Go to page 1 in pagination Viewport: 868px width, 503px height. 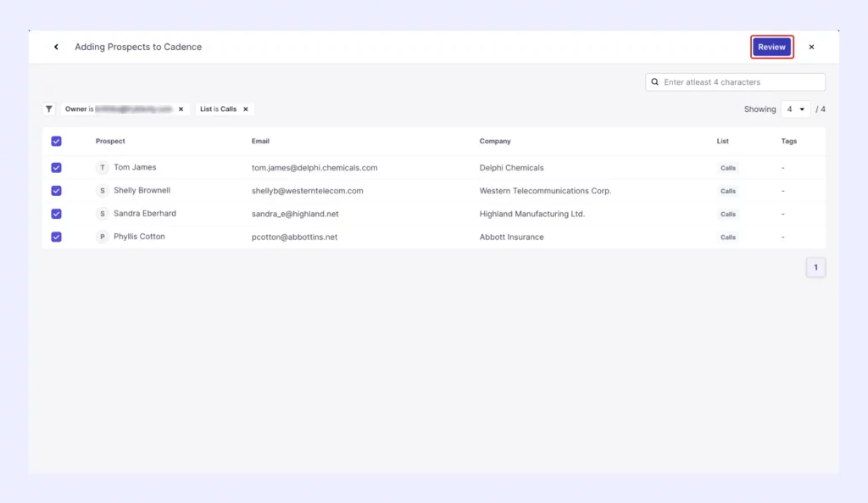(815, 268)
